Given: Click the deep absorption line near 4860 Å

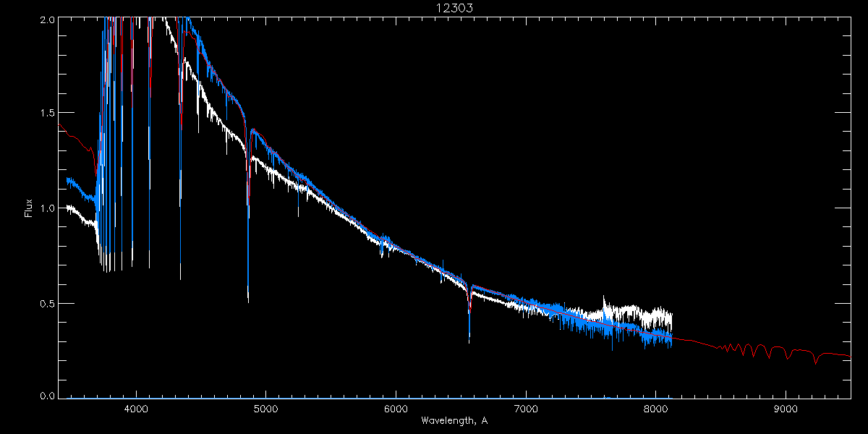Looking at the screenshot, I should [x=248, y=217].
